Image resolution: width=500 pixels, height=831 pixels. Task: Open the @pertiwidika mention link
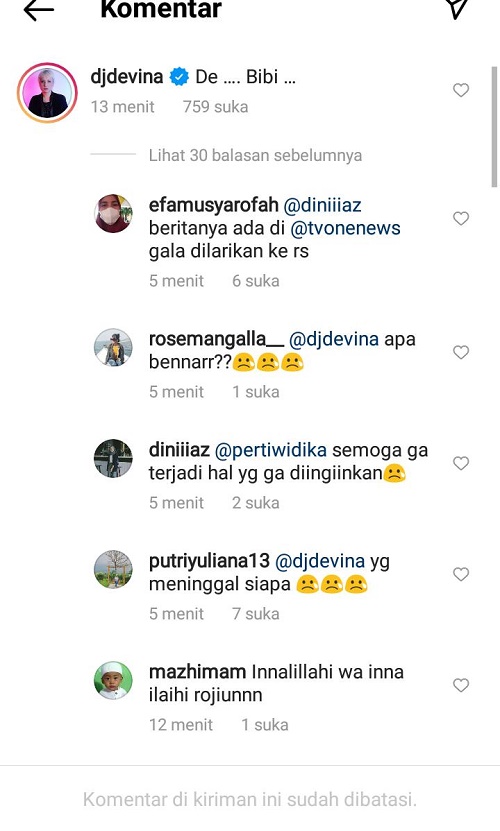[270, 450]
